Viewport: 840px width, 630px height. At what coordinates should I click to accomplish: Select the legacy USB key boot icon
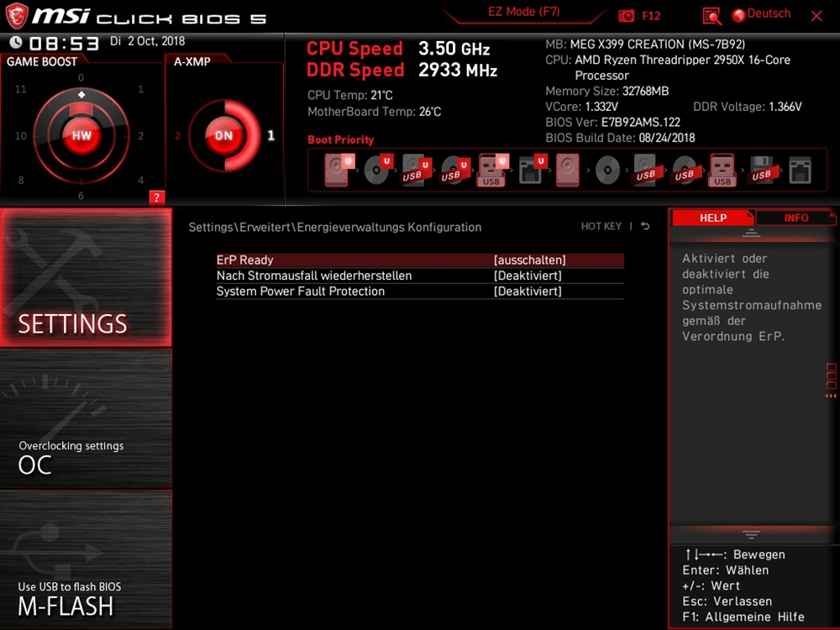point(722,170)
